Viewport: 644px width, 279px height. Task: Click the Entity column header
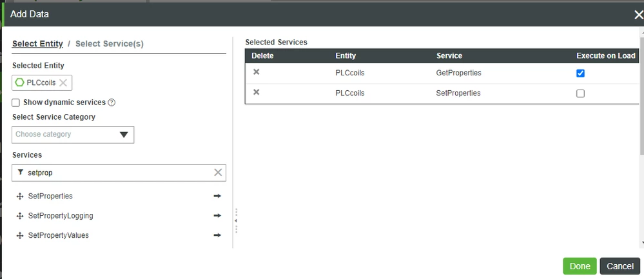(346, 56)
